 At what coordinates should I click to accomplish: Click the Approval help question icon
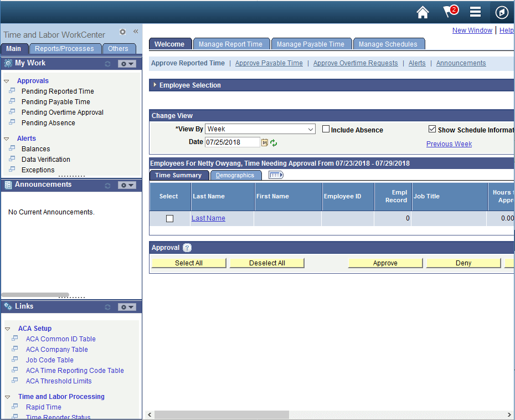click(x=187, y=248)
